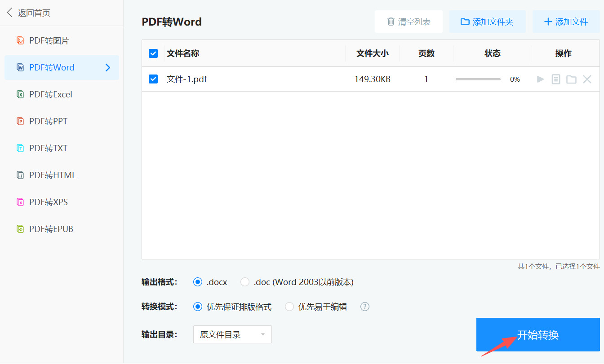
Task: Click the PDF转HTML sidebar icon
Action: point(20,175)
